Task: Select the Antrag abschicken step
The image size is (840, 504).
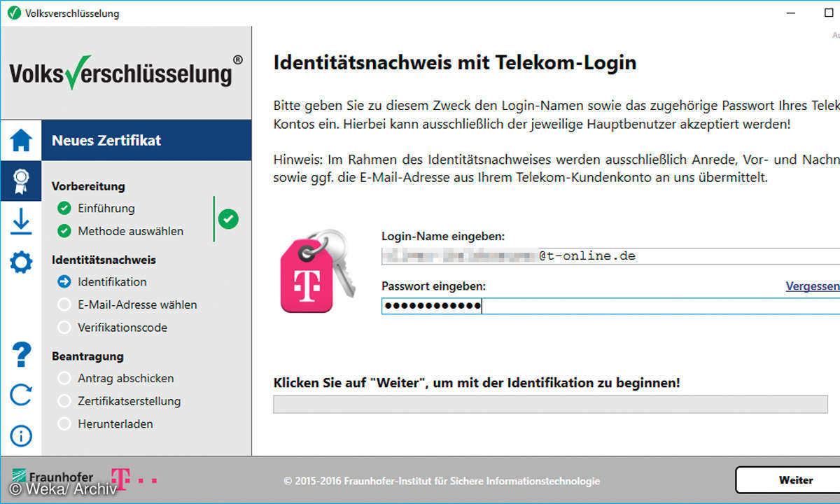Action: click(115, 378)
